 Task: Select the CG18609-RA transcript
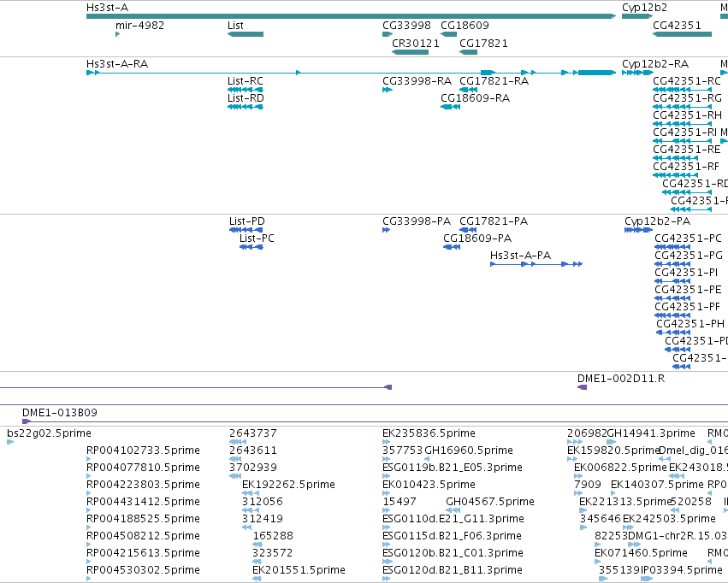[450, 107]
